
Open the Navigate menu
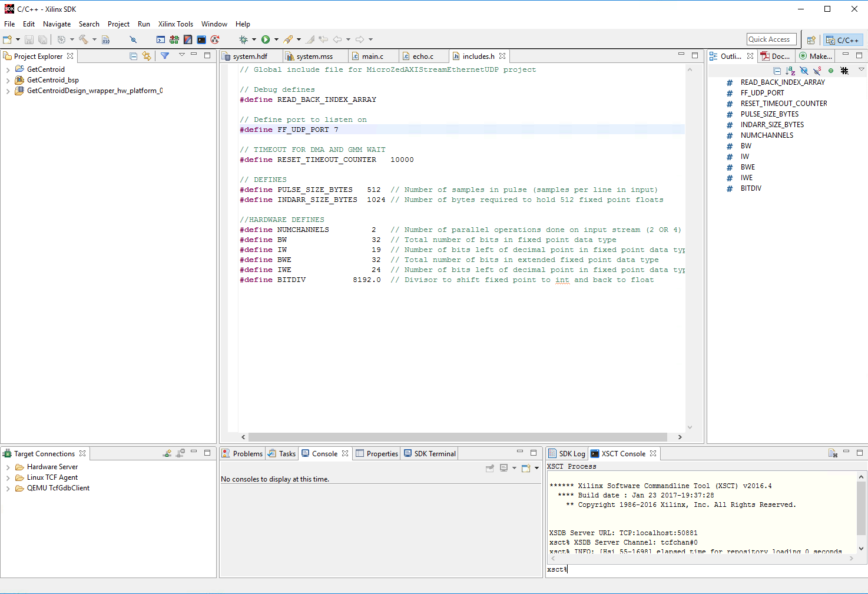(57, 24)
